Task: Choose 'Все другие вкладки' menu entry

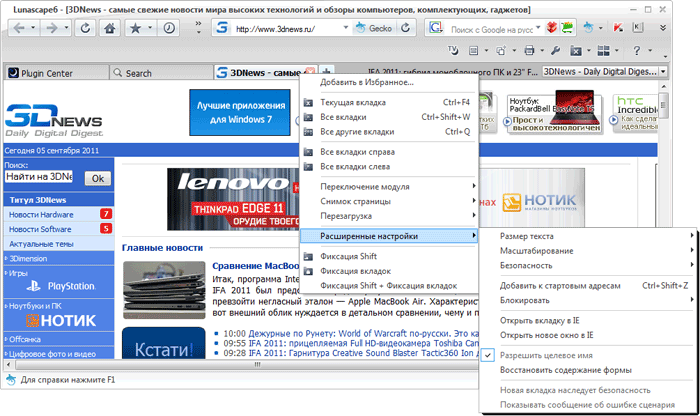Action: (x=389, y=132)
